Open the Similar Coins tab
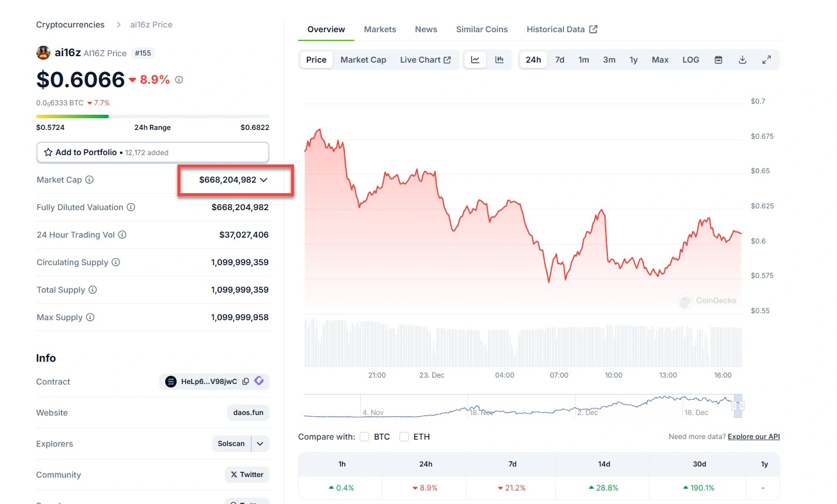Image resolution: width=837 pixels, height=504 pixels. (481, 29)
